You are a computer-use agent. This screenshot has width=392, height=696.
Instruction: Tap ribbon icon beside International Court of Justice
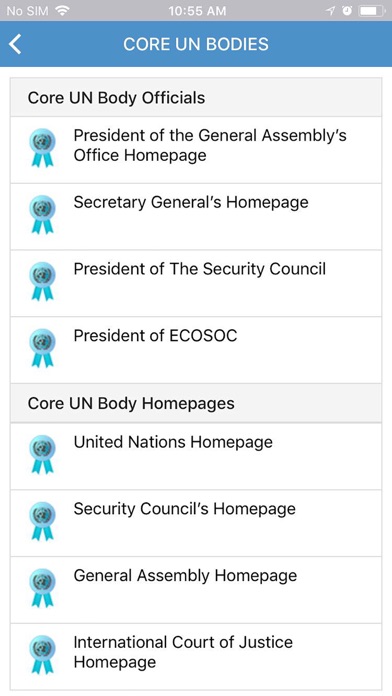point(43,655)
